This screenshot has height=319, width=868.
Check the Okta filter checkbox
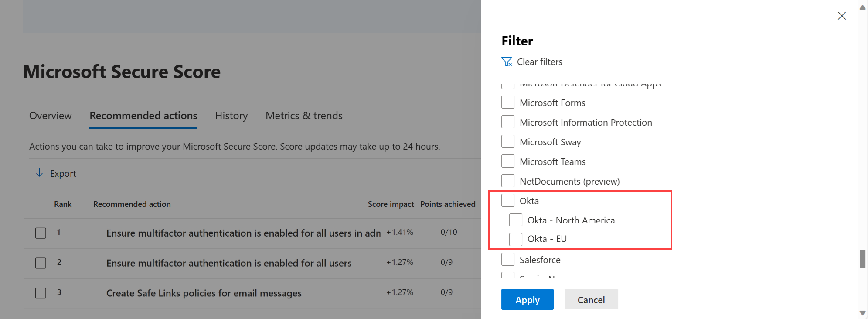(x=508, y=201)
